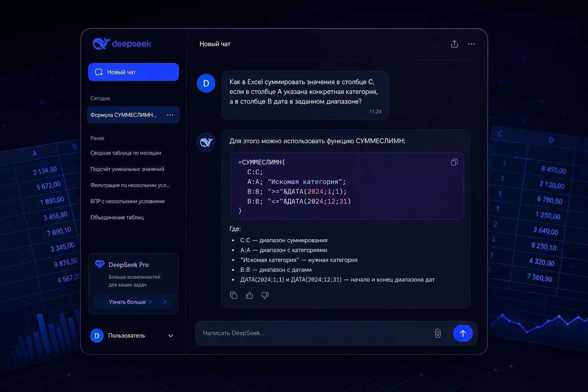The width and height of the screenshot is (588, 392).
Task: Open the chat header more options menu
Action: [x=472, y=44]
